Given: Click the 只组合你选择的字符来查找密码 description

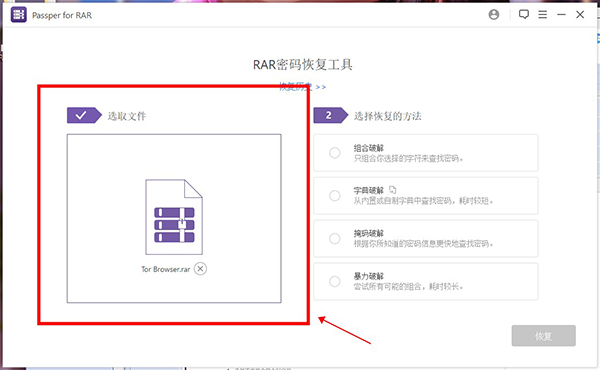Looking at the screenshot, I should pos(408,158).
